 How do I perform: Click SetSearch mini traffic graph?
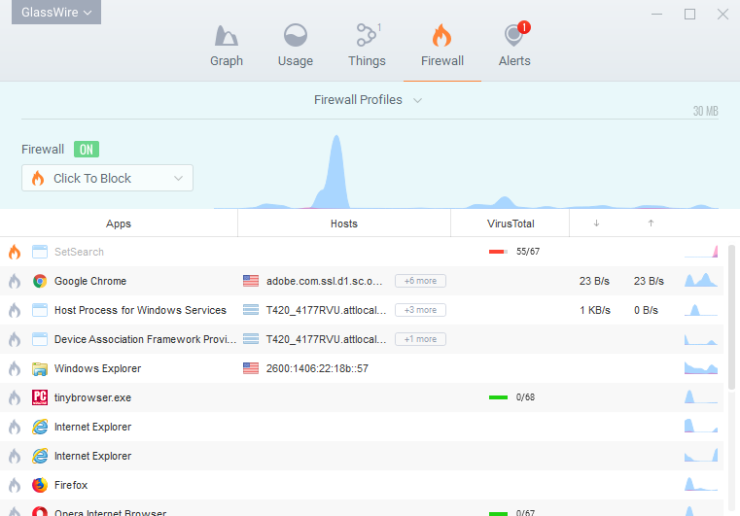(x=701, y=252)
